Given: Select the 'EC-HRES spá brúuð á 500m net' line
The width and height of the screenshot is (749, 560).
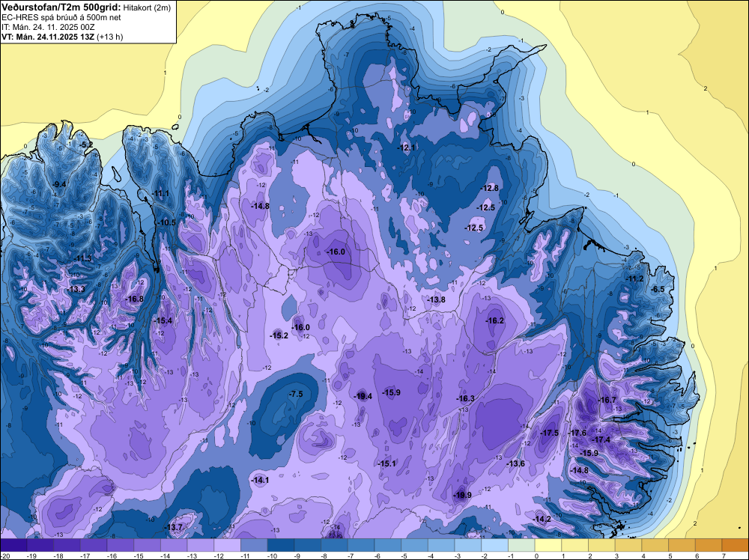Looking at the screenshot, I should (x=61, y=17).
